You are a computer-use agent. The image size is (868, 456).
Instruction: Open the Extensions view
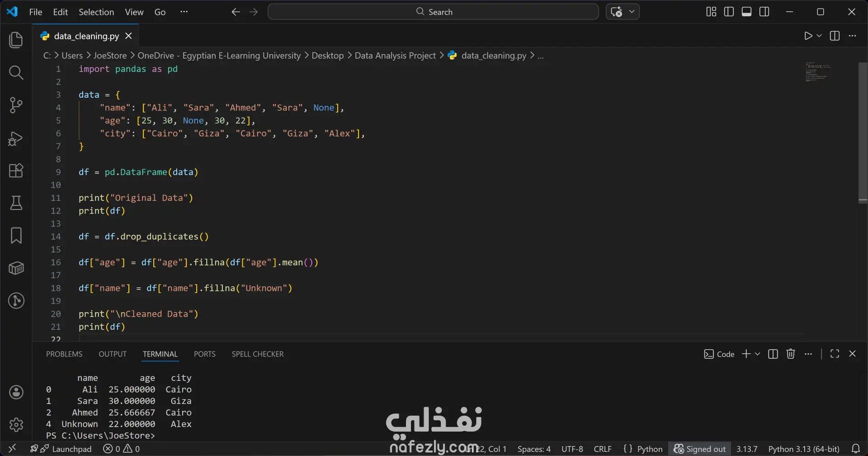point(16,171)
